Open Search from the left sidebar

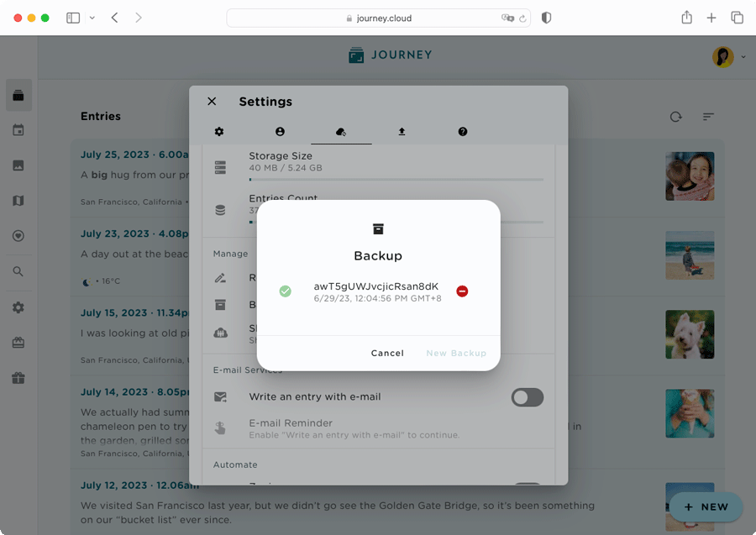(18, 271)
